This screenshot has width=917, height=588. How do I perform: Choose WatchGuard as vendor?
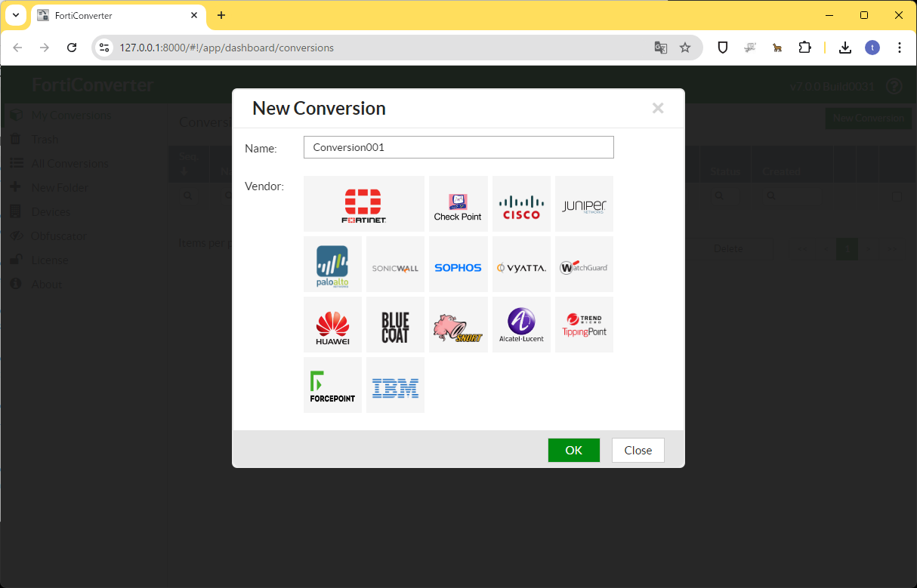pos(584,264)
